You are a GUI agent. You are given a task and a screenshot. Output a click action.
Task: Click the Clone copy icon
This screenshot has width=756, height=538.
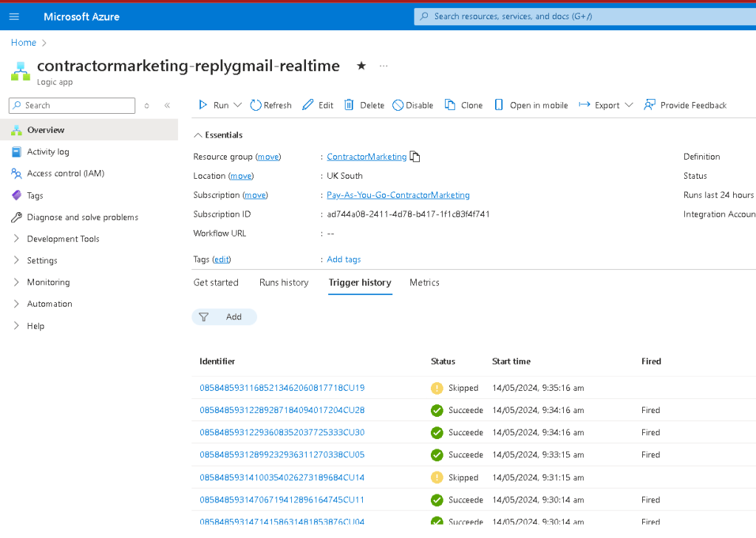(x=450, y=105)
